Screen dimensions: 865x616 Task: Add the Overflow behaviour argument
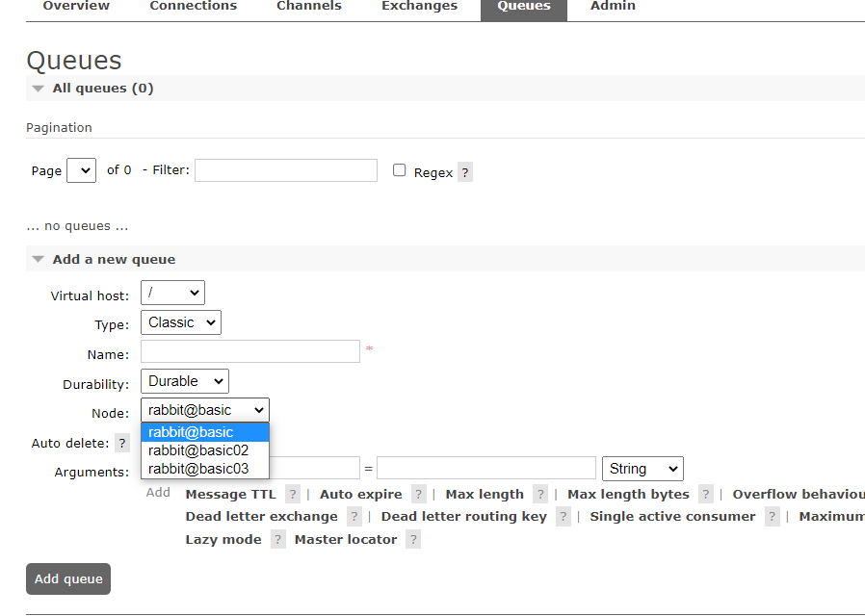click(x=799, y=494)
